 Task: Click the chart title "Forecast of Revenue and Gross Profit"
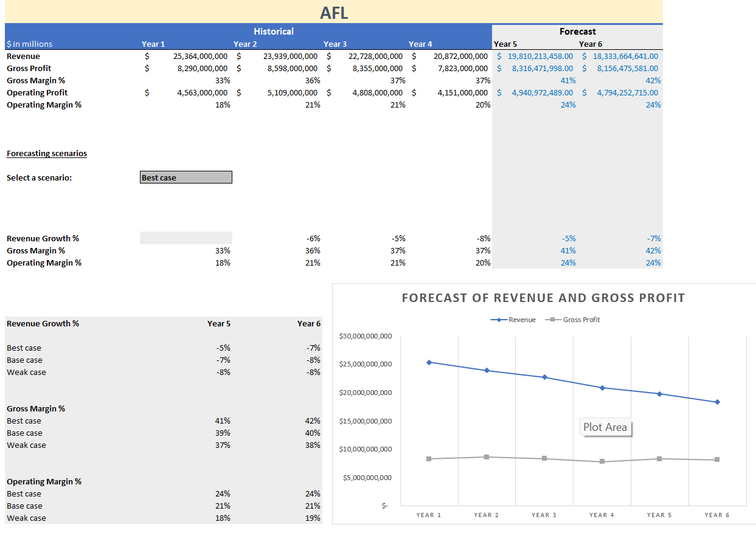544,298
